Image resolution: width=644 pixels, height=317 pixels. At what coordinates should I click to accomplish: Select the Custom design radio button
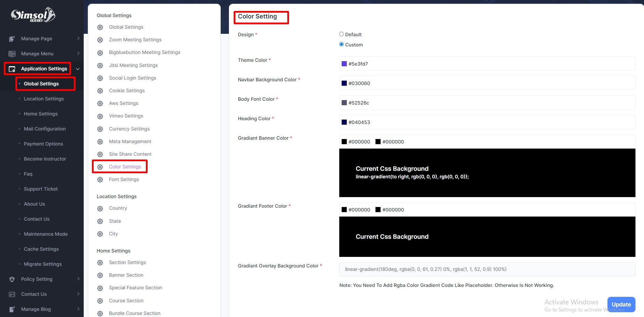341,44
